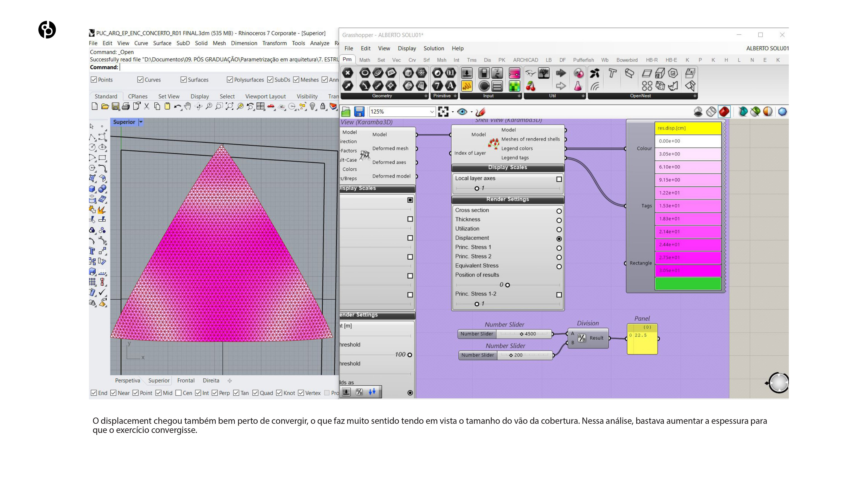The image size is (868, 488).
Task: Enable the Cen object snap checkbox
Action: [179, 393]
